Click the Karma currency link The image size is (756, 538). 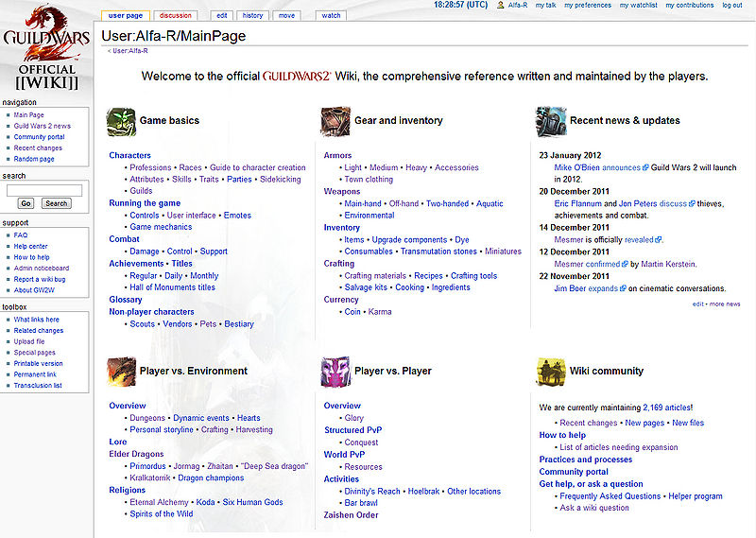point(380,312)
